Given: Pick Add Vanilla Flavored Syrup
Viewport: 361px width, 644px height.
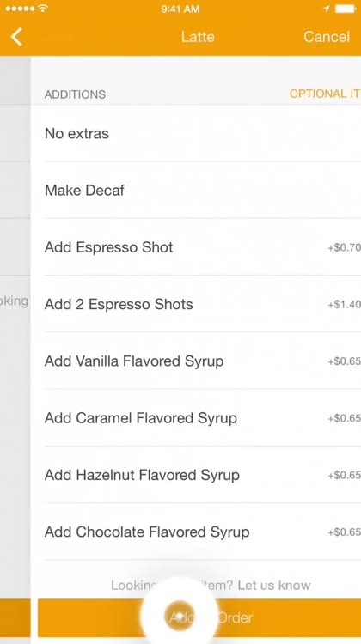Looking at the screenshot, I should pos(203,361).
